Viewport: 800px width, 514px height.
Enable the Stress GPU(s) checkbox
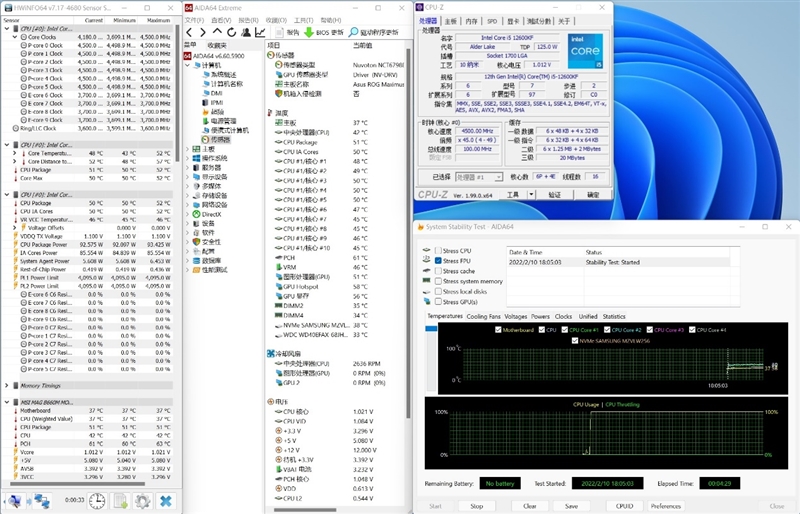[438, 302]
